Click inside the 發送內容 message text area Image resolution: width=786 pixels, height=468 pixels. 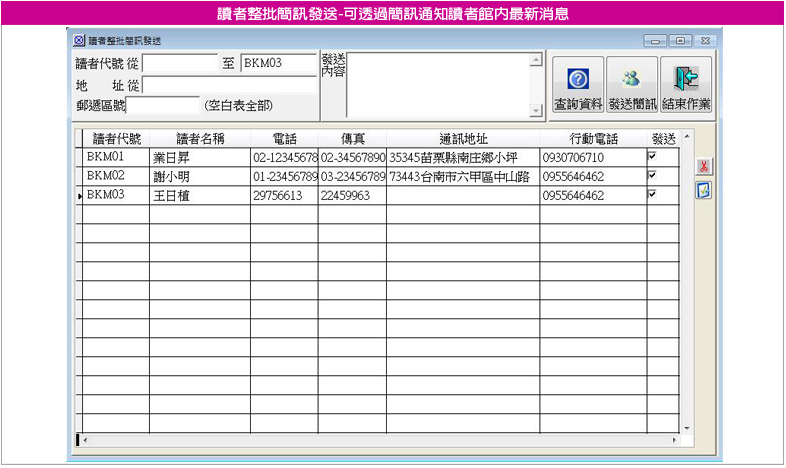437,84
